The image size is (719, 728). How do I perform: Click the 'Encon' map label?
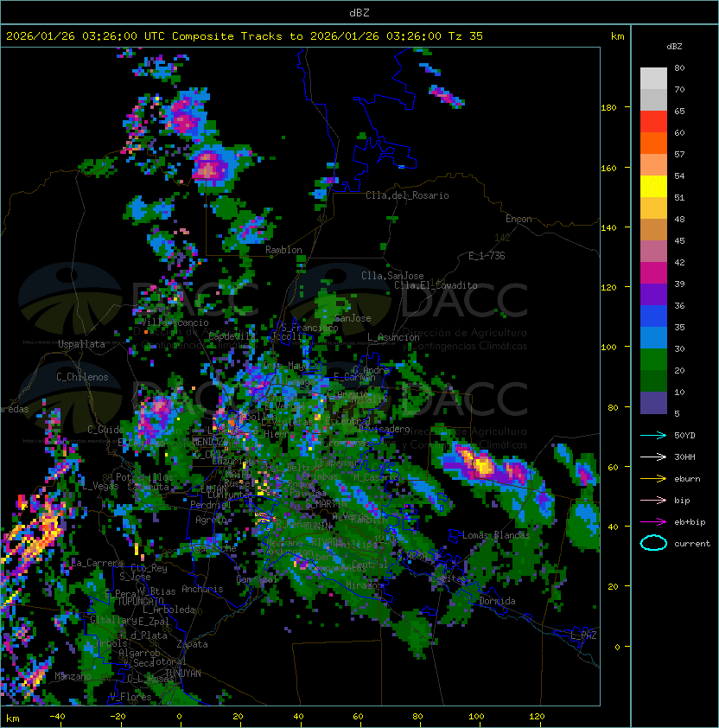519,219
